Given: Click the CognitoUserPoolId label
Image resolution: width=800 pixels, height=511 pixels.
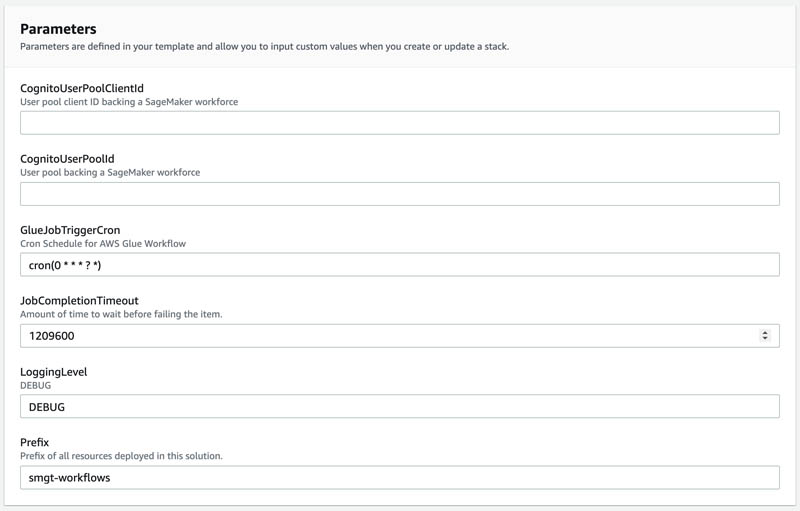Looking at the screenshot, I should [67, 159].
